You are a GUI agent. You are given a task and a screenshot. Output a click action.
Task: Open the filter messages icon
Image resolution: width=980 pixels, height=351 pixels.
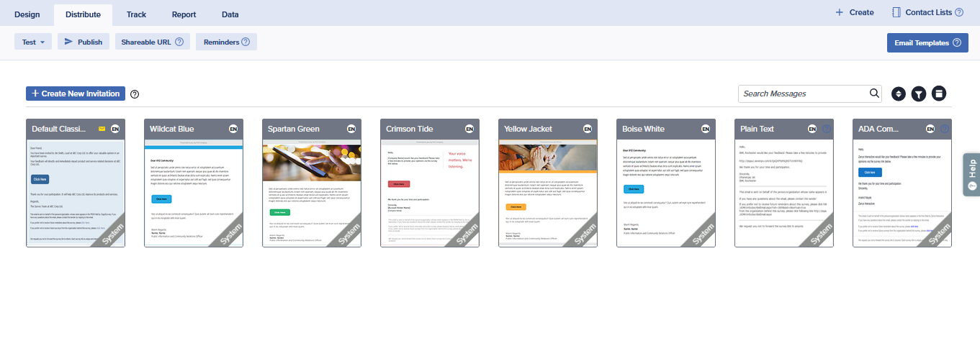point(918,94)
